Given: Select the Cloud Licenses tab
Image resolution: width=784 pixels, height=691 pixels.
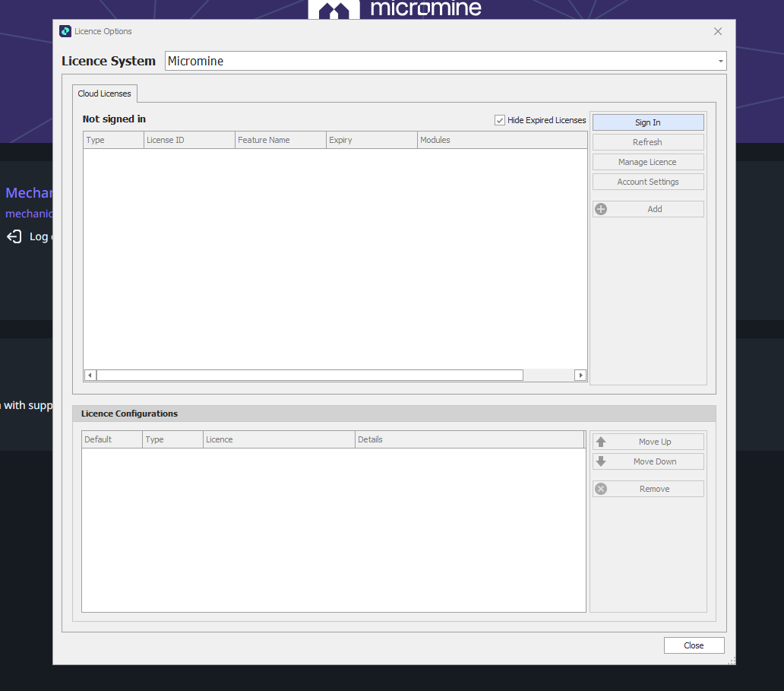Looking at the screenshot, I should (x=105, y=94).
